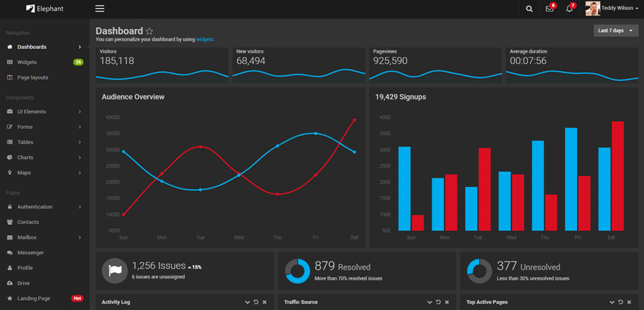
Task: Click the red Sat point in Audience Overview
Action: [354, 120]
